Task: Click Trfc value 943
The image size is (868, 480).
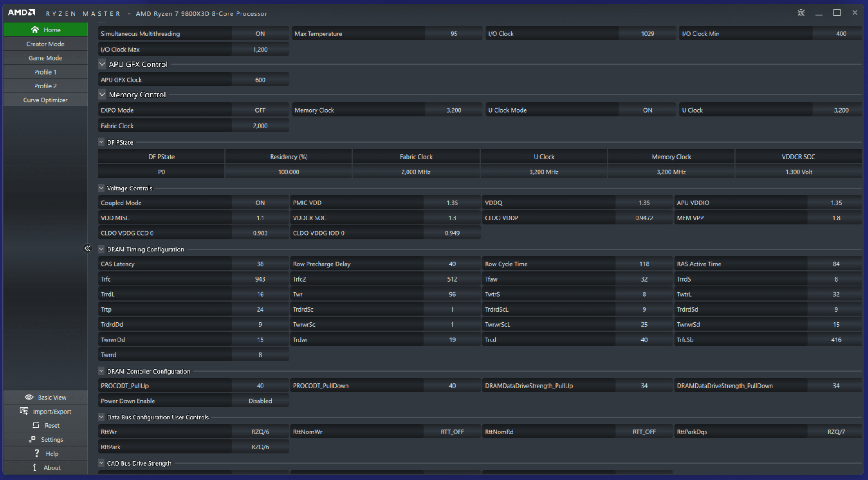Action: [260, 279]
